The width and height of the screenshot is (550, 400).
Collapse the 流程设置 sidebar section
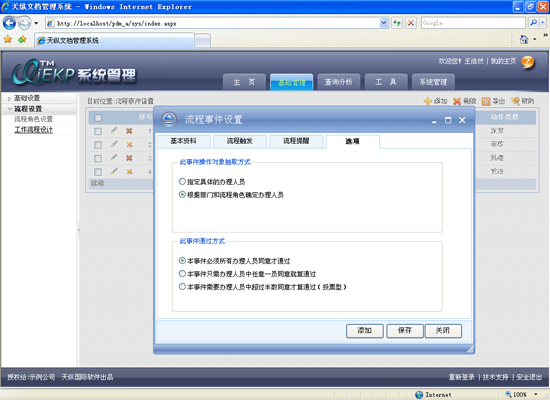(9, 109)
